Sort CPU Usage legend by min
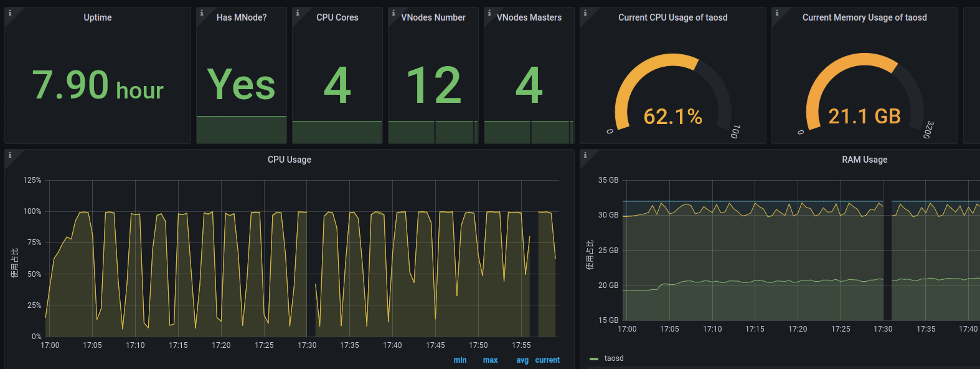980x369 pixels. pos(460,360)
